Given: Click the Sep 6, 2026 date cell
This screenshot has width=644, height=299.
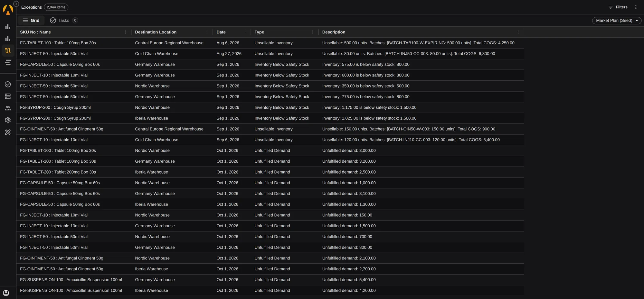Looking at the screenshot, I should point(228,140).
